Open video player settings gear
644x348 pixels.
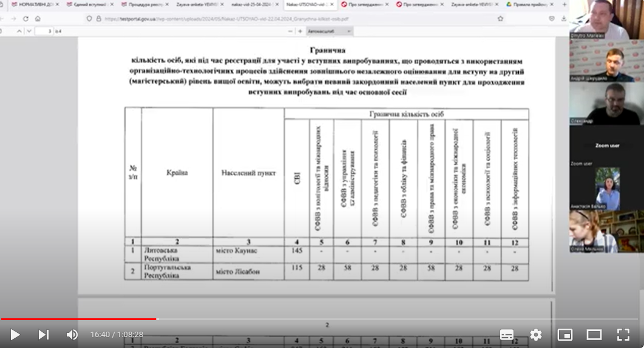(535, 335)
